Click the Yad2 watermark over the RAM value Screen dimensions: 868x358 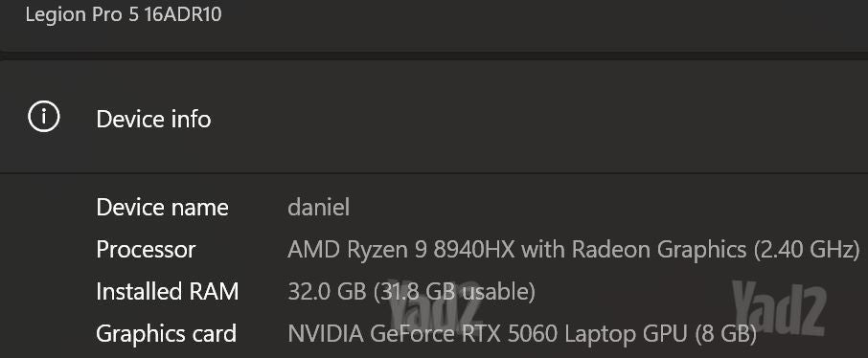coord(435,305)
